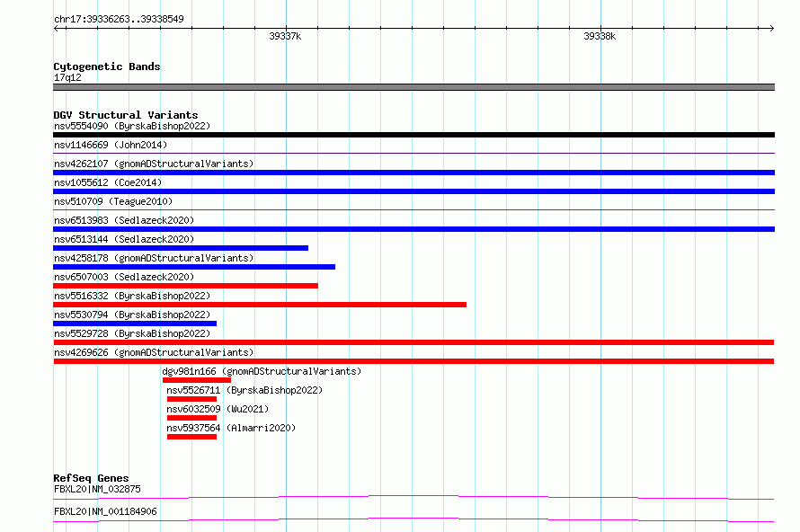Screen dimensions: 800x532
Task: Click the nsv4258178 (gnomADStructuralVariants) label
Action: click(x=154, y=258)
